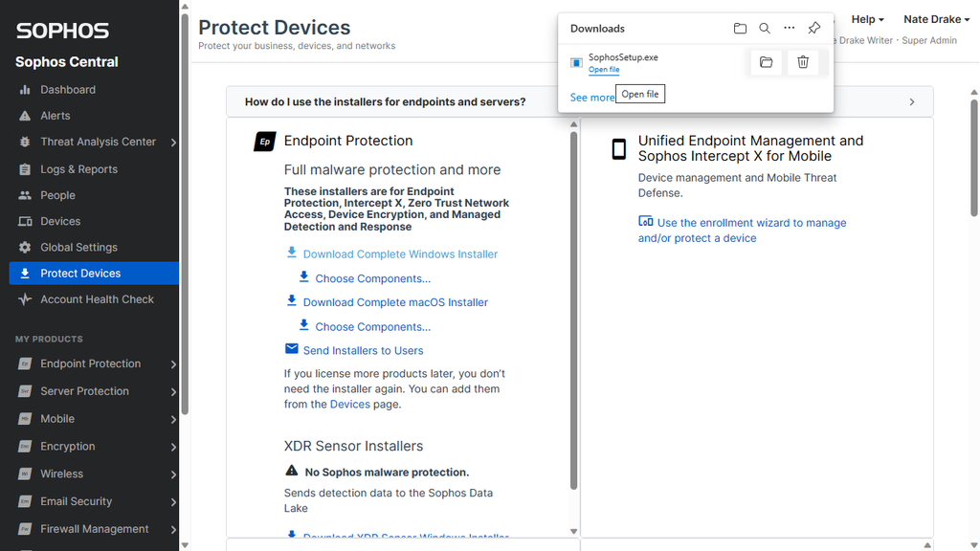Click the envelope icon for Send Installers

(x=291, y=348)
